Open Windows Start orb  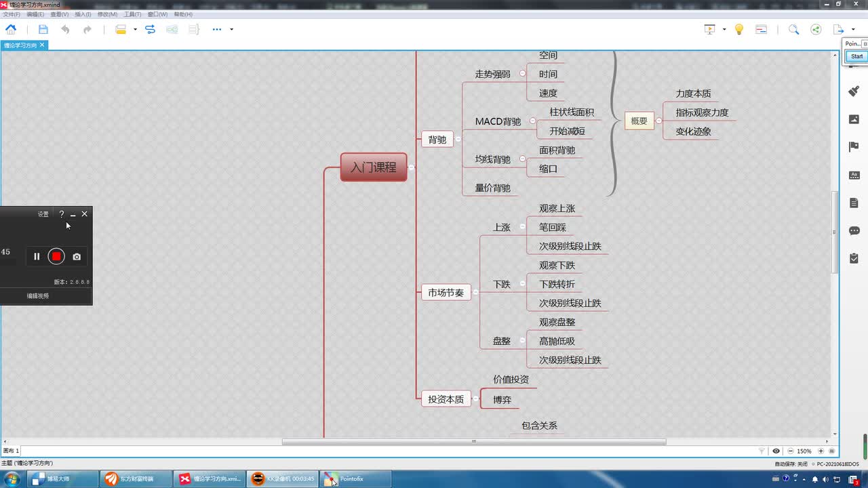tap(12, 479)
